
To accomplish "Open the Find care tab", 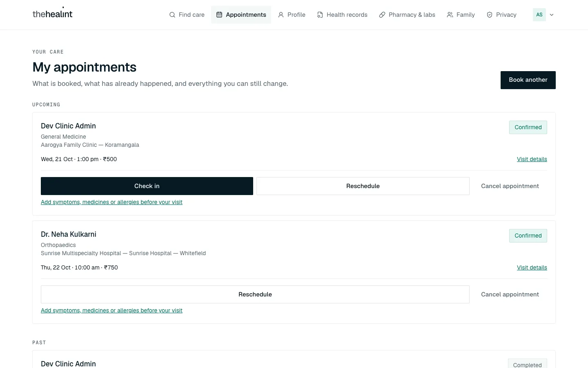I will [187, 15].
